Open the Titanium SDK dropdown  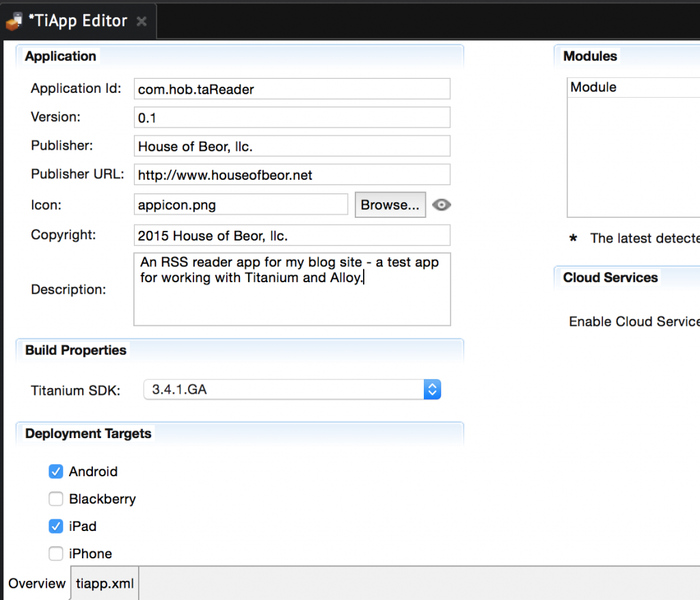click(292, 390)
